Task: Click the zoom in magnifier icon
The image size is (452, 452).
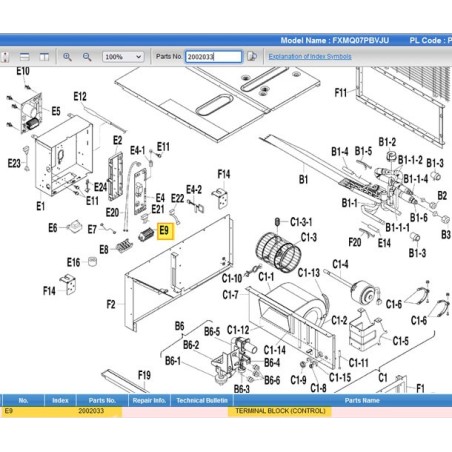Action: [x=67, y=57]
